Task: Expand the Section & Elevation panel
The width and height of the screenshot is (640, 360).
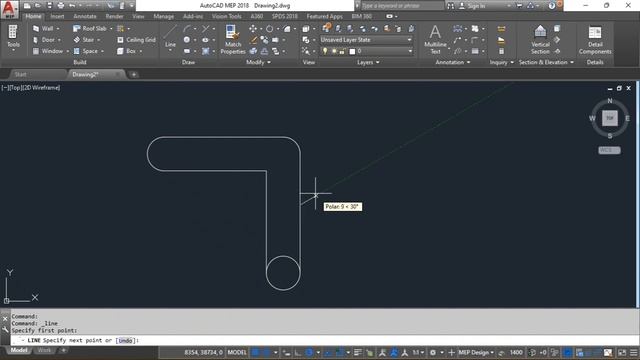Action: pos(546,62)
